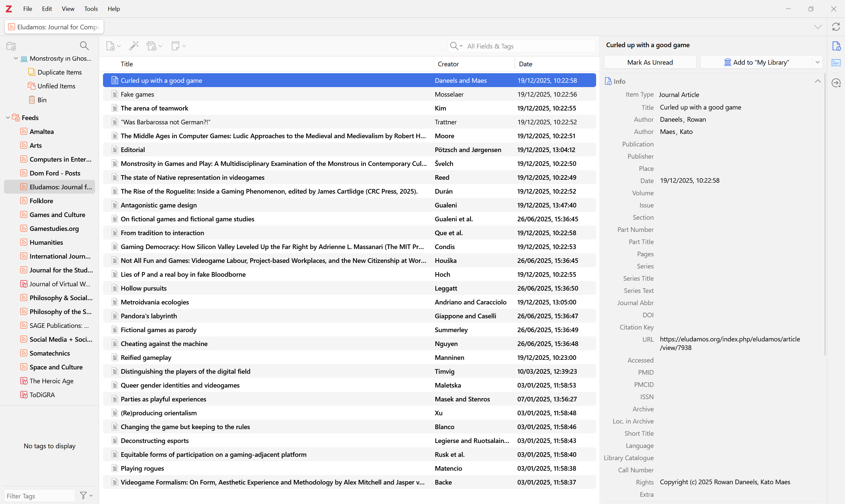845x504 pixels.
Task: Open the Abstract pane side icon
Action: 836,63
